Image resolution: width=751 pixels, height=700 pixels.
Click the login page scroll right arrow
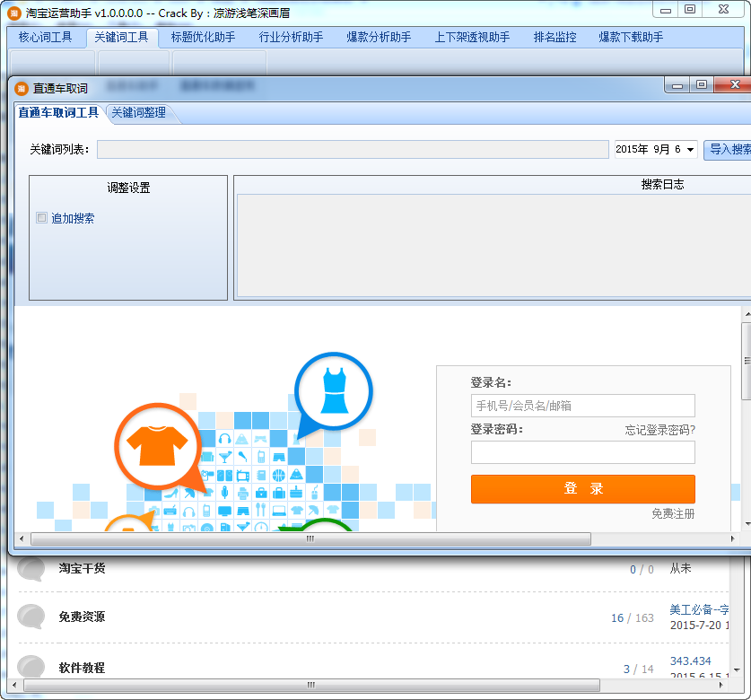click(x=732, y=539)
